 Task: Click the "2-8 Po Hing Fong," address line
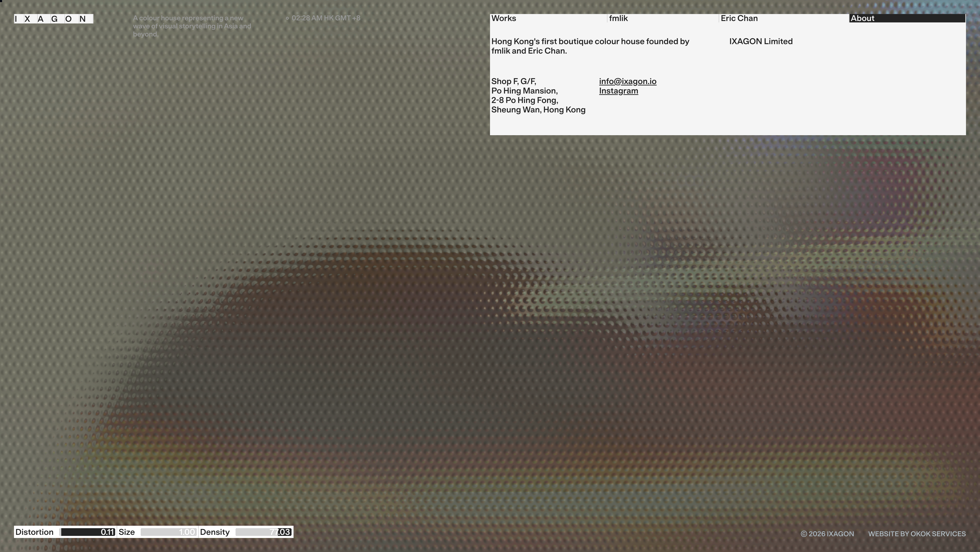[x=525, y=101]
